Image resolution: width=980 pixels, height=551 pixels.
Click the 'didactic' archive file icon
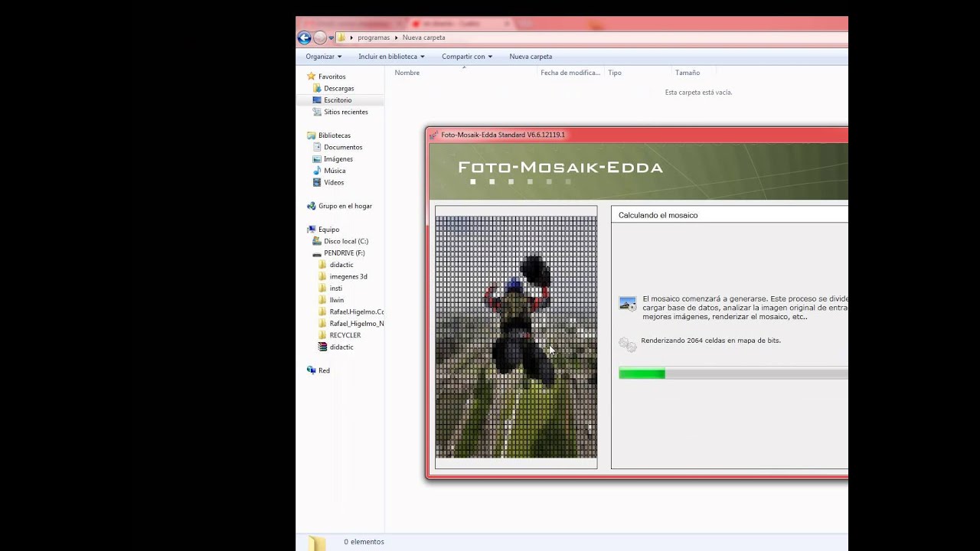[322, 347]
